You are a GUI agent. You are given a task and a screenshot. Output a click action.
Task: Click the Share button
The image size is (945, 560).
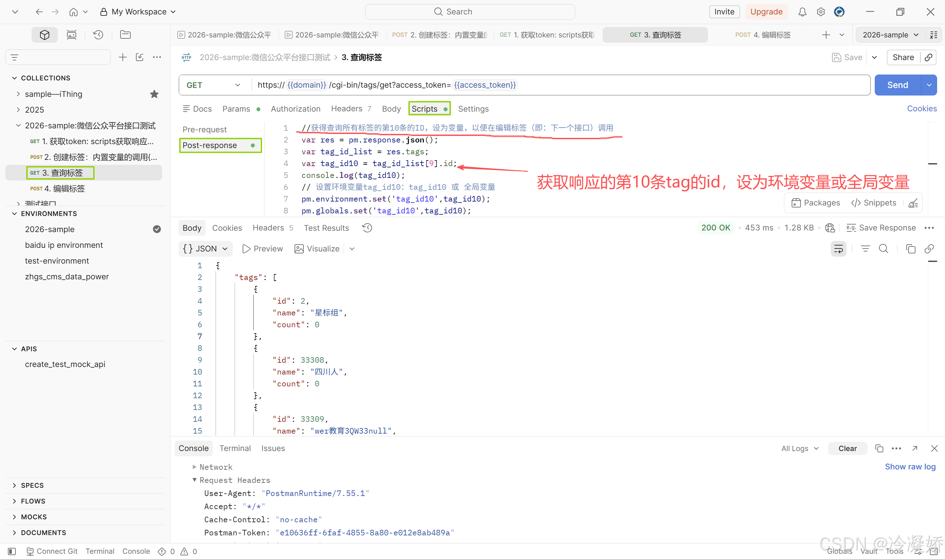point(903,57)
